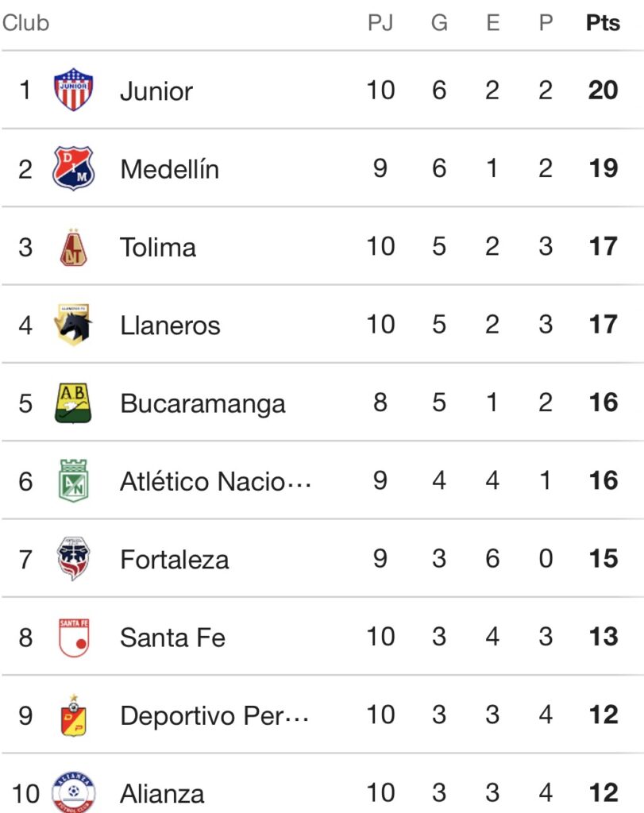Click the Club column header
Screen dimensions: 644x813
[x=25, y=23]
